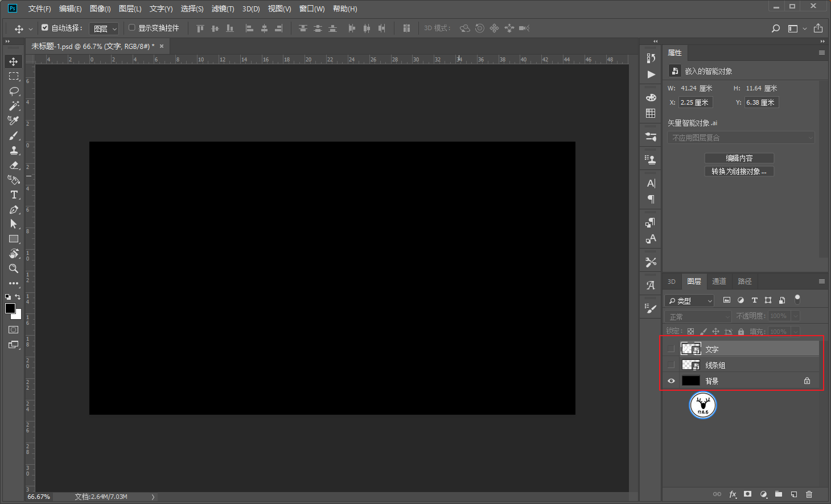Delete layer with trash icon
The height and width of the screenshot is (504, 831).
pyautogui.click(x=809, y=494)
